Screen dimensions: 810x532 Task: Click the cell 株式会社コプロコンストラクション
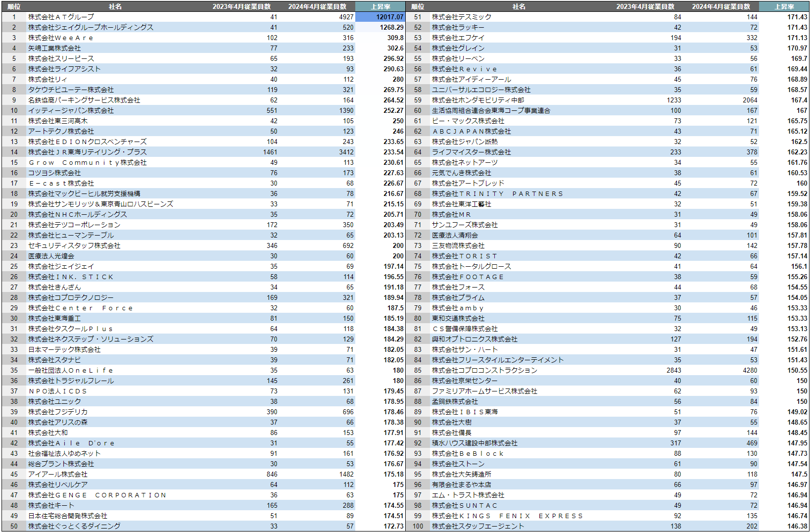point(484,370)
